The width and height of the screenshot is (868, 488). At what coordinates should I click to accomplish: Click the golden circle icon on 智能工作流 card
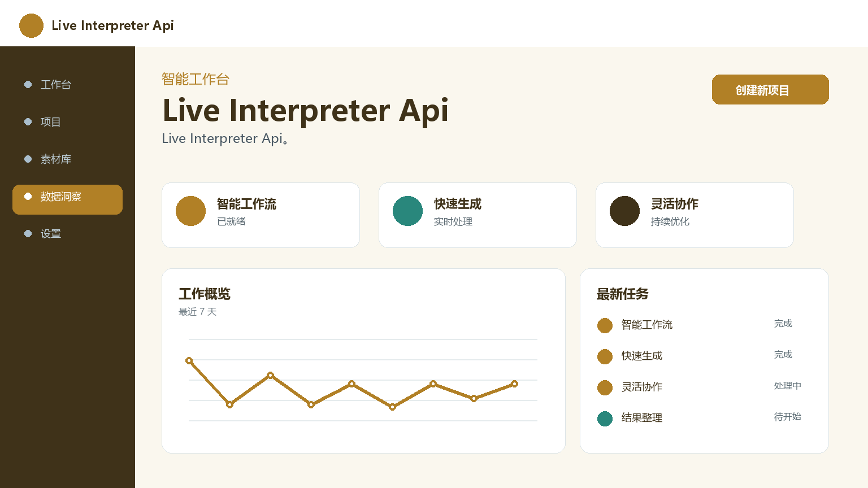click(x=190, y=211)
